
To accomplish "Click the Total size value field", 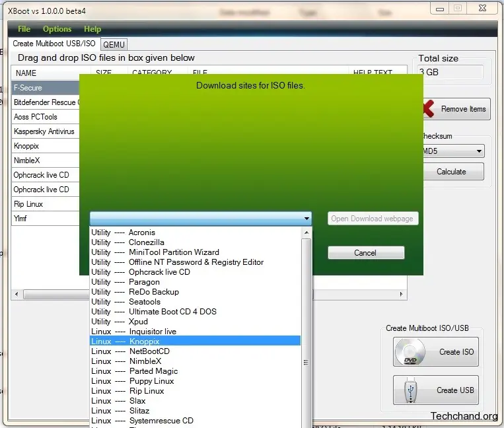I will pyautogui.click(x=450, y=72).
